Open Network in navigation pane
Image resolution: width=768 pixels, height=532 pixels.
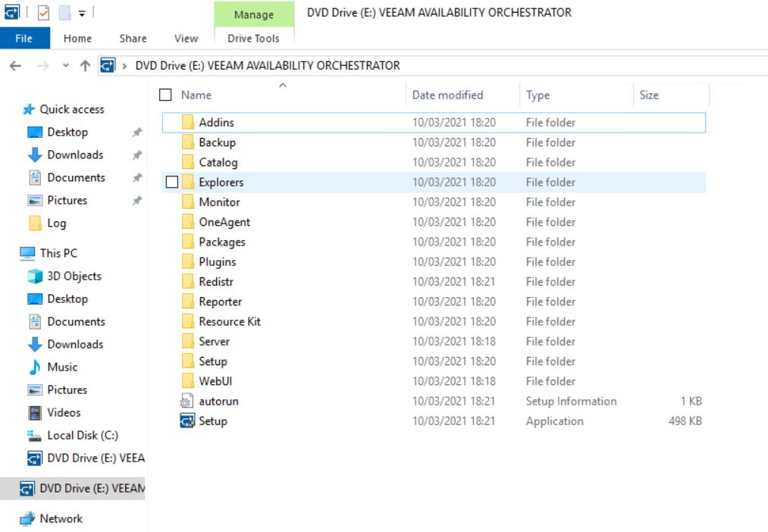[x=61, y=519]
